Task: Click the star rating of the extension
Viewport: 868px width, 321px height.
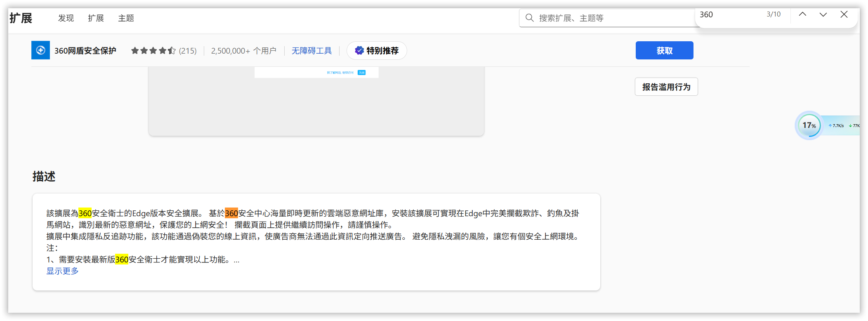Action: [x=153, y=51]
